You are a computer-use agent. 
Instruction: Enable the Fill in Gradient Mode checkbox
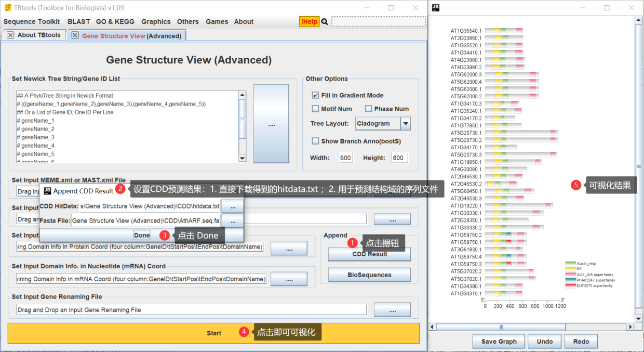click(x=315, y=95)
